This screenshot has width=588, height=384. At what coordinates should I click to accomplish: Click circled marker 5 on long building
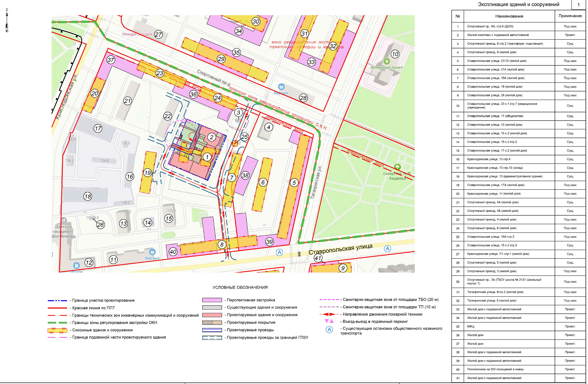[294, 183]
